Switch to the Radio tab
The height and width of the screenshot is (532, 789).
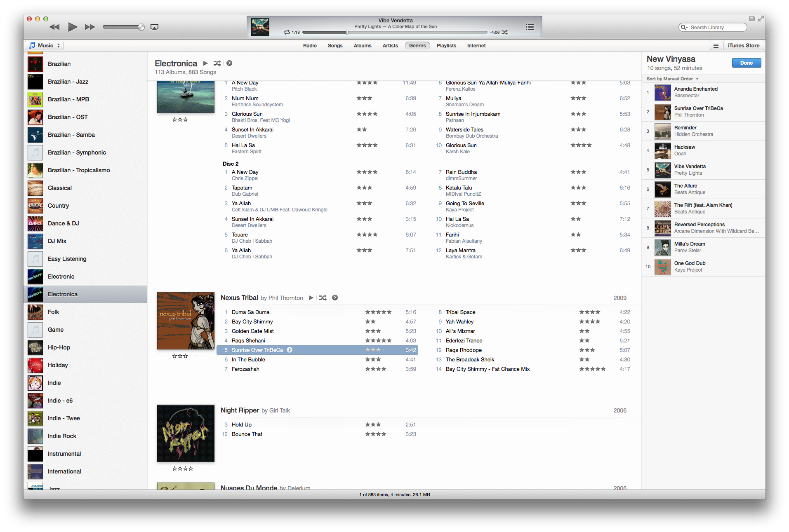click(310, 46)
